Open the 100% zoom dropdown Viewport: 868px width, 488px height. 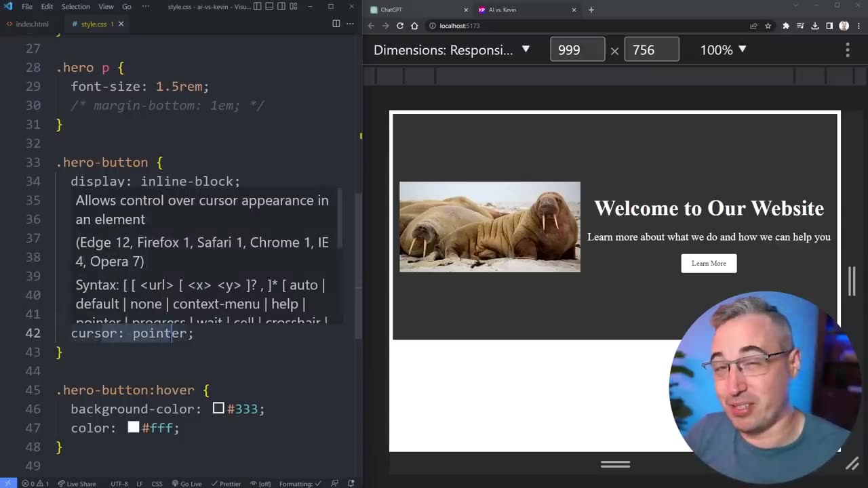point(723,50)
